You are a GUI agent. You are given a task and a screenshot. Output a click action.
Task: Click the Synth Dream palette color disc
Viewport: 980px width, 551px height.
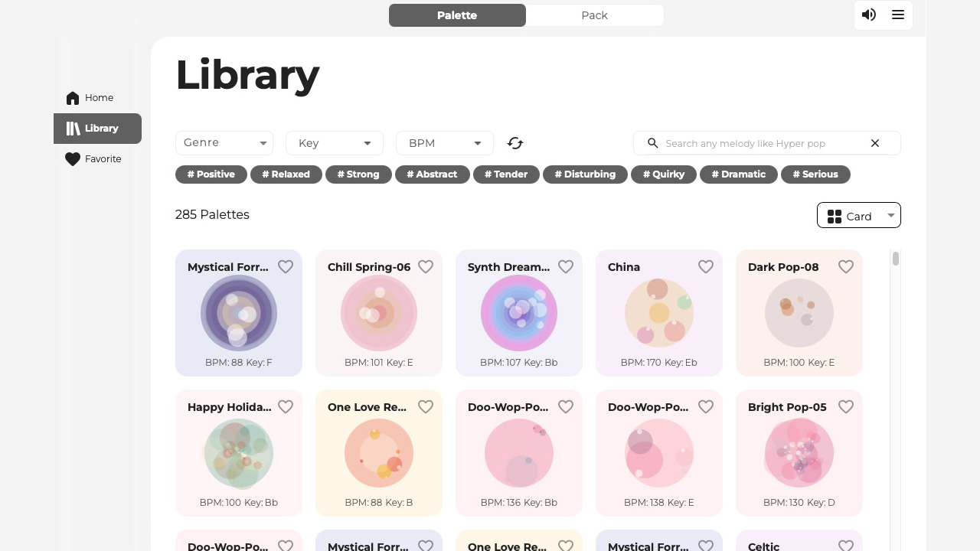coord(519,313)
